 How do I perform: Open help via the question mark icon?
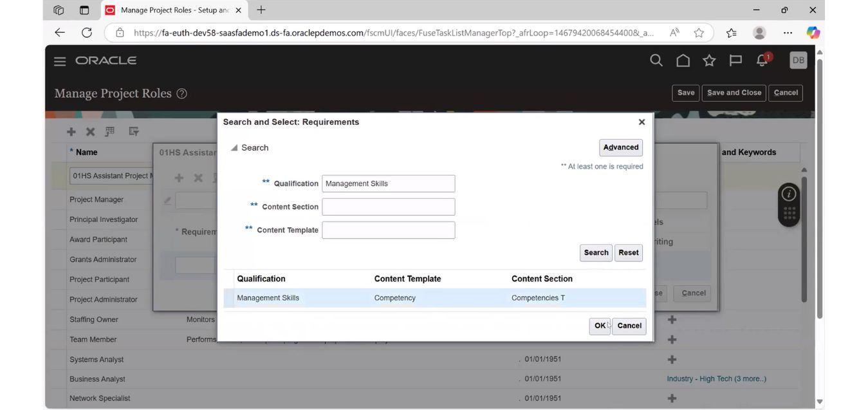(x=181, y=93)
